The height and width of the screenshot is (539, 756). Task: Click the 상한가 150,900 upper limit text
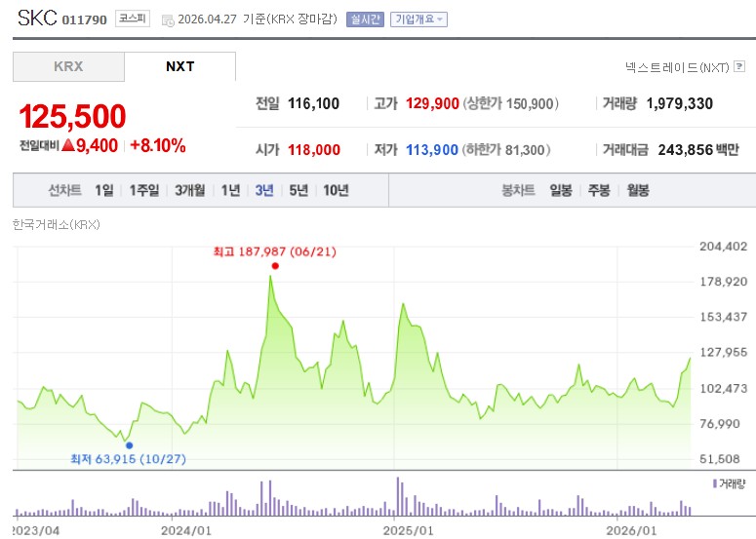tap(510, 103)
